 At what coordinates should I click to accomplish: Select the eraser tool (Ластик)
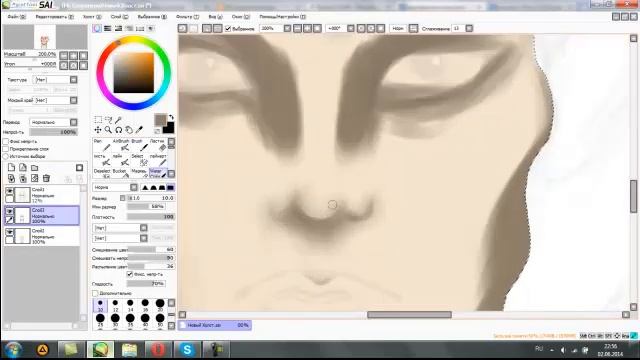(158, 144)
